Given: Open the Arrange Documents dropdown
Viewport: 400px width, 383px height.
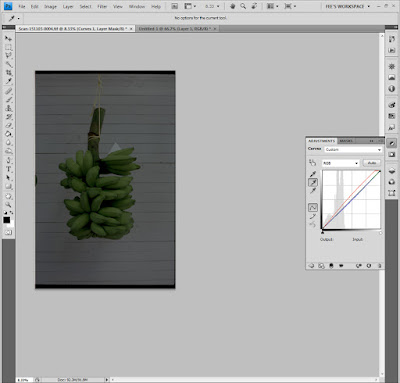Looking at the screenshot, I should click(272, 6).
